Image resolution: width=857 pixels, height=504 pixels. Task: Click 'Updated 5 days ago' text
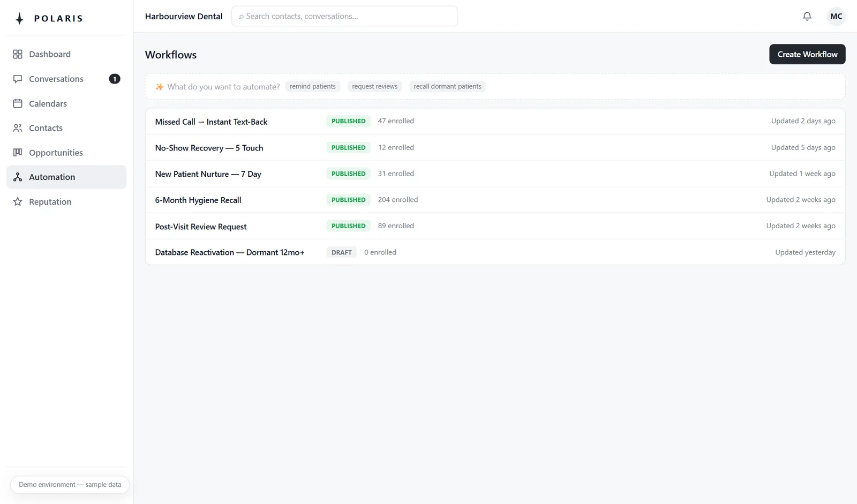click(x=803, y=147)
